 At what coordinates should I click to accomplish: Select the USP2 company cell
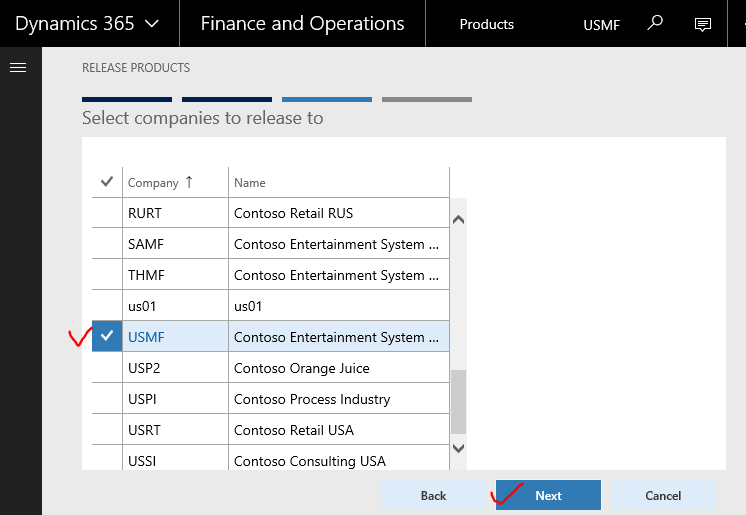(175, 367)
